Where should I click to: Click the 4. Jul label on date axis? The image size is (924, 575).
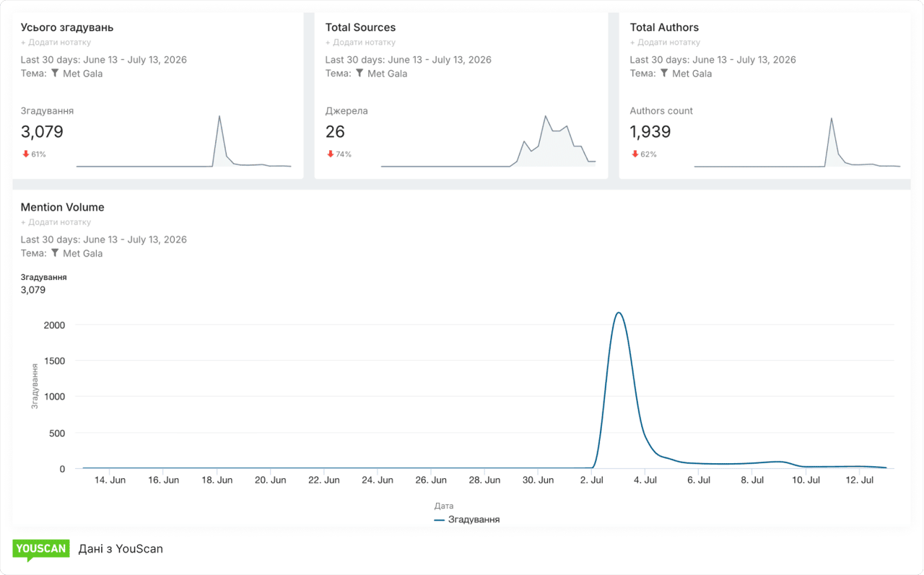645,480
